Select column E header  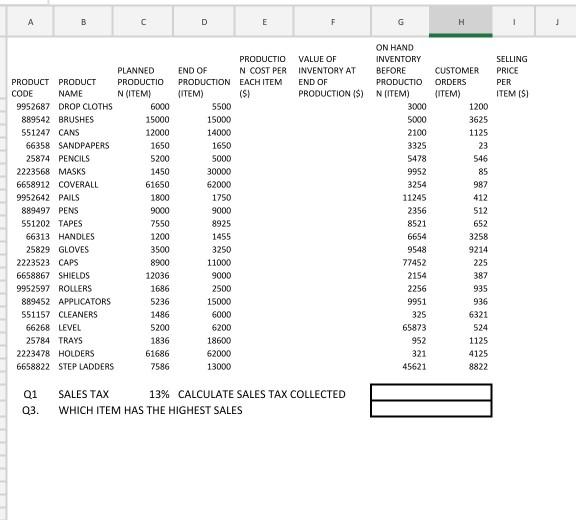coord(264,22)
